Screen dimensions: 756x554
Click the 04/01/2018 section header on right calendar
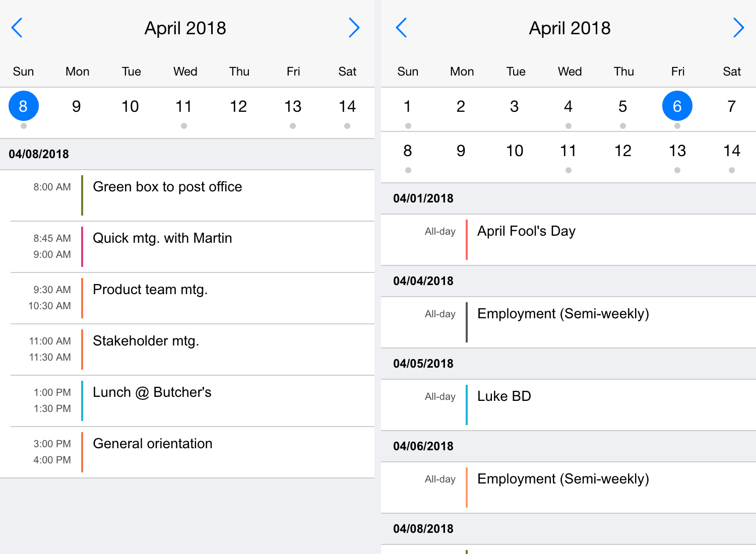tap(423, 198)
